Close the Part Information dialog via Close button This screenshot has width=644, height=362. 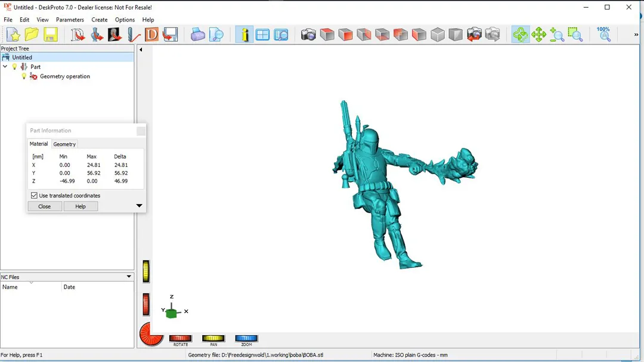(x=44, y=206)
